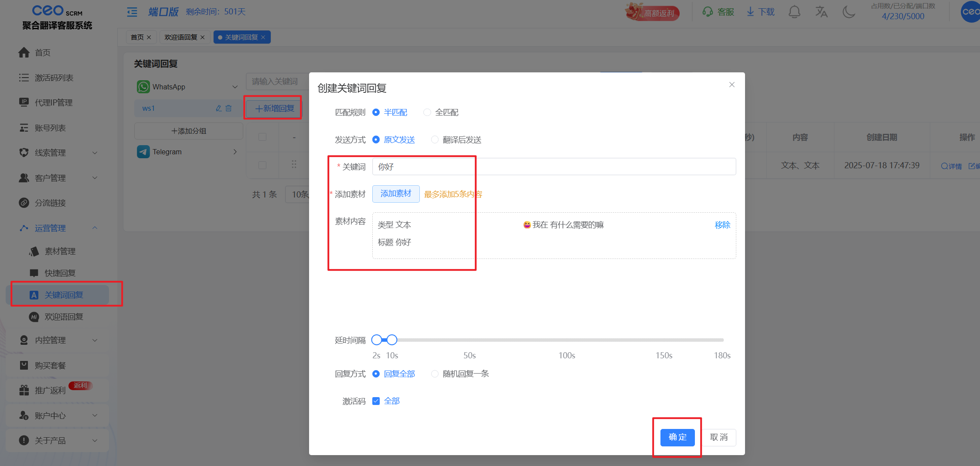Click 移除 to remove material

tap(722, 225)
